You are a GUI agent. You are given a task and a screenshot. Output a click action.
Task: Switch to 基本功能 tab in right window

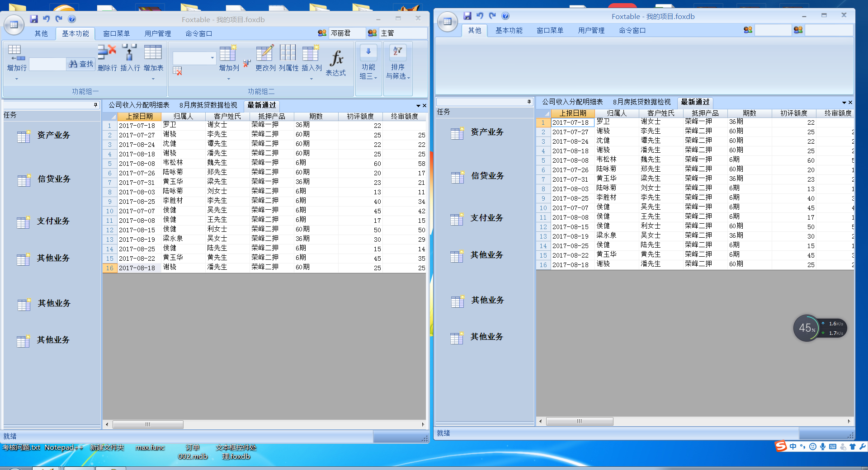click(509, 30)
